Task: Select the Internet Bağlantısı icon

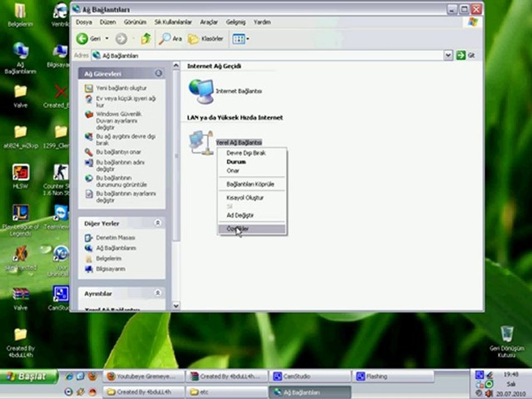Action: point(202,91)
